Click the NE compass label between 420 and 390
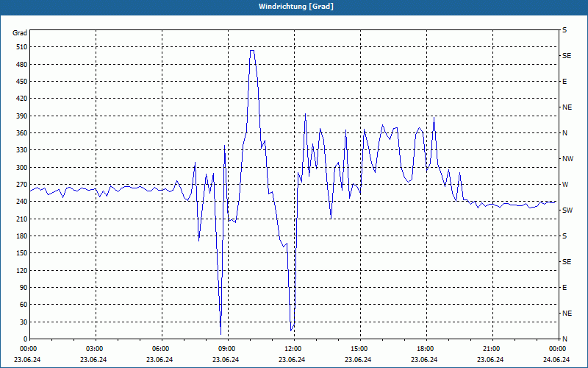The height and width of the screenshot is (368, 588). 567,107
